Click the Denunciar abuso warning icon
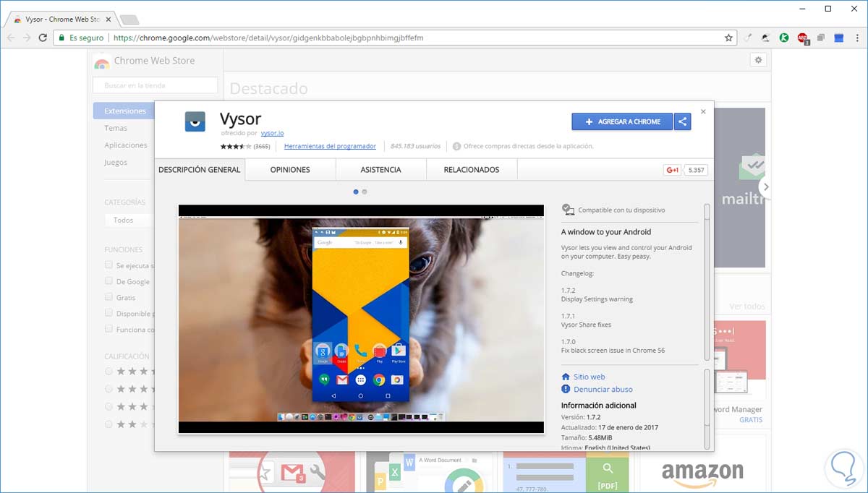This screenshot has width=868, height=493. tap(566, 389)
